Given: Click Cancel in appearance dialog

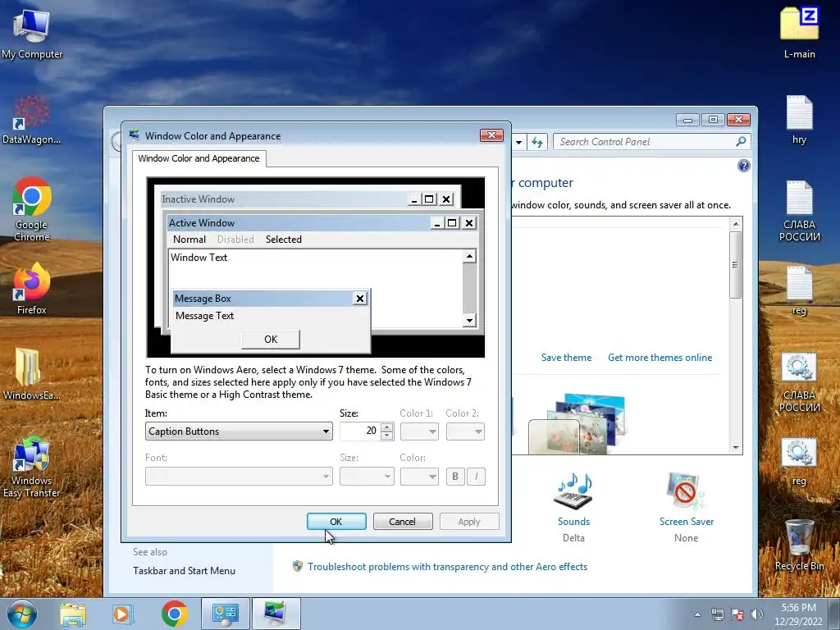Looking at the screenshot, I should (402, 521).
